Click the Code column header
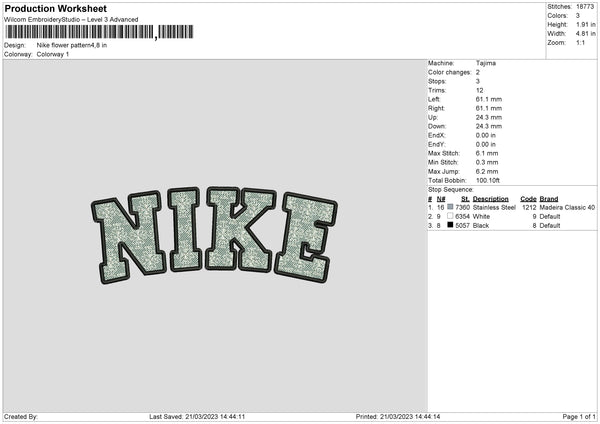Viewport: 600px width, 424px height. coord(528,199)
